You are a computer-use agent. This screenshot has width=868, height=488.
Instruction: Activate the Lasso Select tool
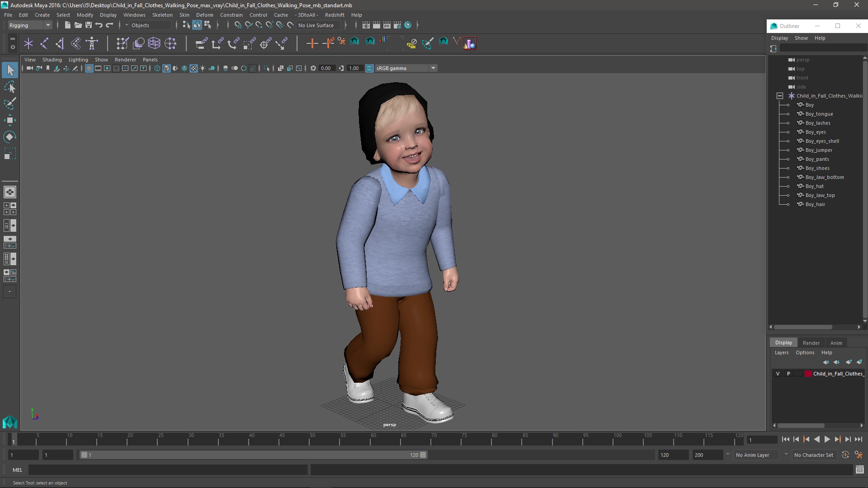10,87
